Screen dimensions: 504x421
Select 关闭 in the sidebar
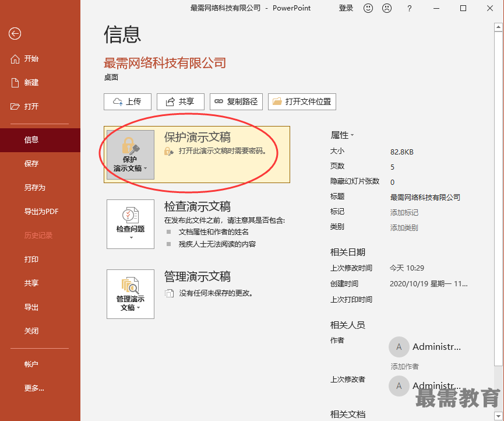coord(40,331)
